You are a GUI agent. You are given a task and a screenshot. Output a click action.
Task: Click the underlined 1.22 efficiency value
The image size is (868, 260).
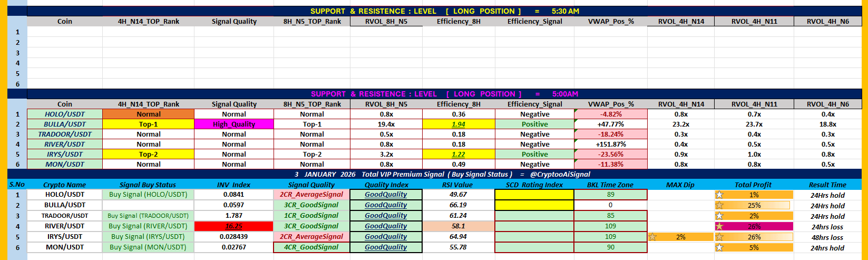tap(459, 155)
